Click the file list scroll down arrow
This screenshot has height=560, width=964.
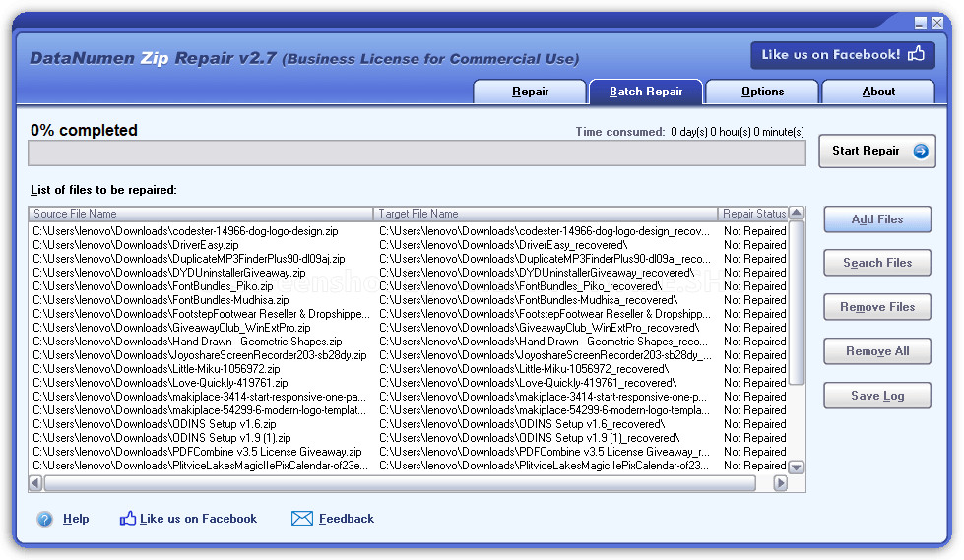[797, 467]
